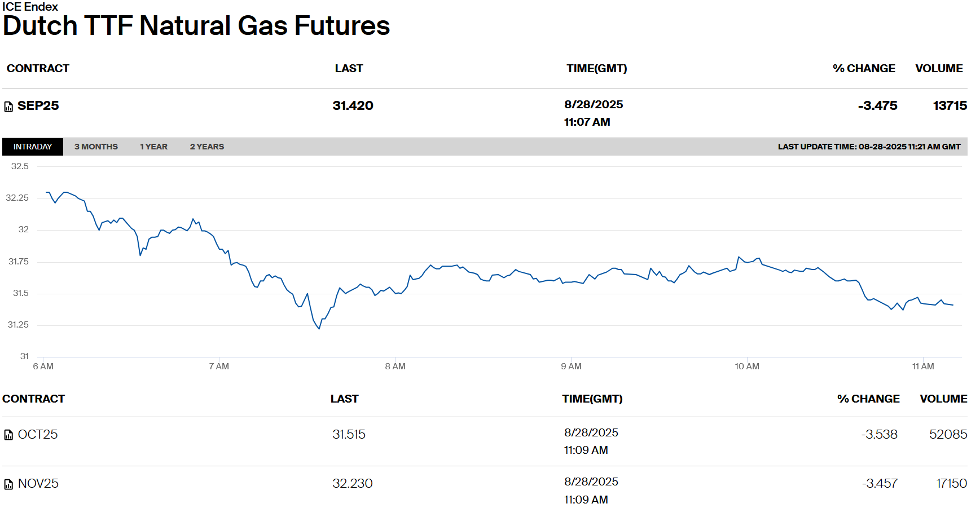Click the chart icon beside OCT25
Image resolution: width=980 pixels, height=508 pixels.
[x=8, y=435]
